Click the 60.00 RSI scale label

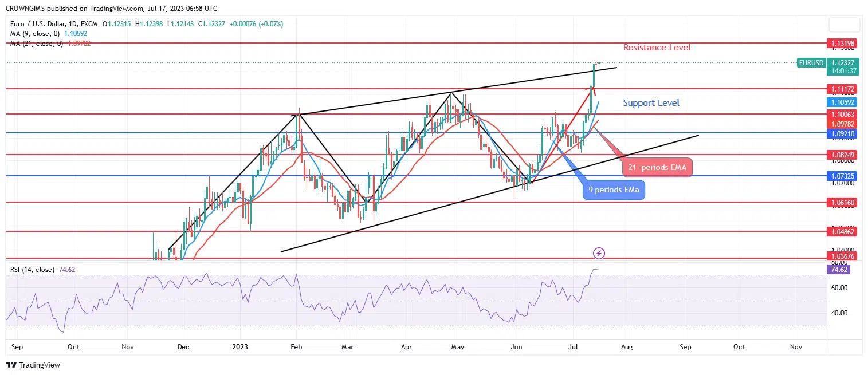pos(840,288)
